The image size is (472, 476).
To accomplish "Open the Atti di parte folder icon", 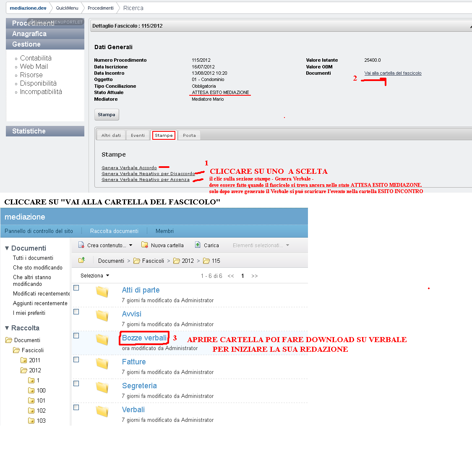I will pyautogui.click(x=102, y=291).
